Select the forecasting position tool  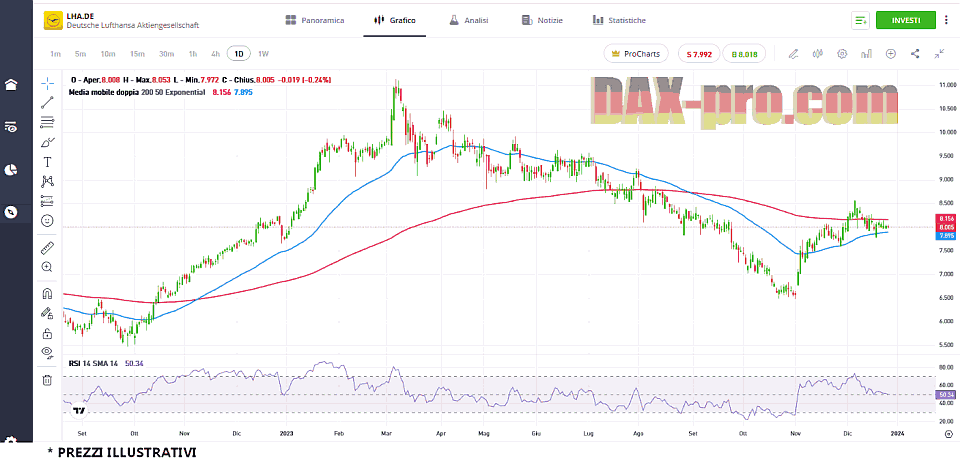click(47, 200)
